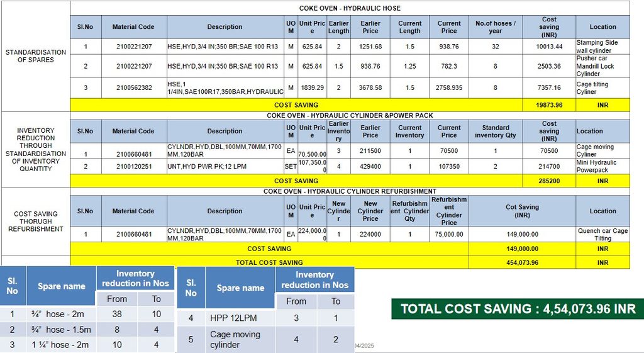Select the 'INVENTORY REDUCTION THROUGH STANDARDISATION' side label

(36, 150)
